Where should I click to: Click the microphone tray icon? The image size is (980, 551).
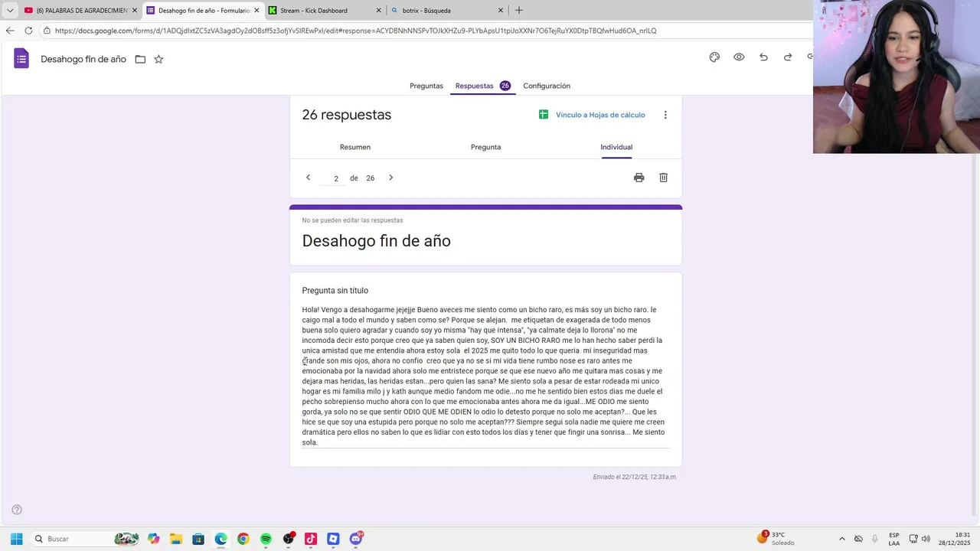click(x=875, y=539)
